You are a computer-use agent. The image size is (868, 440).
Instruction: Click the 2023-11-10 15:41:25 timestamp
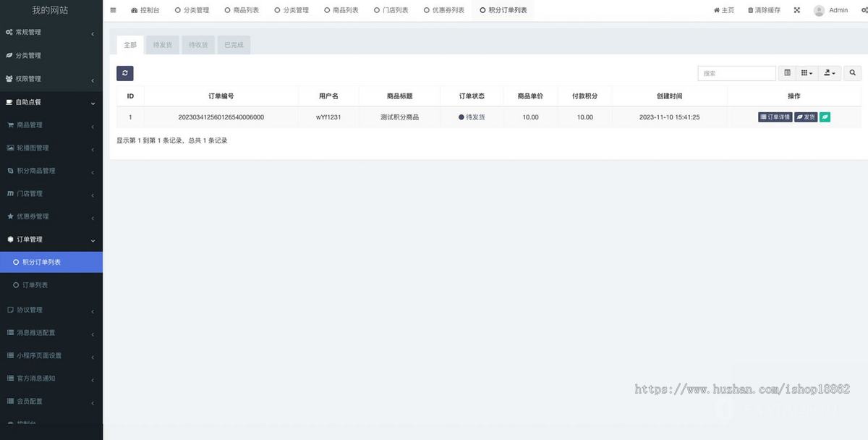pos(669,117)
